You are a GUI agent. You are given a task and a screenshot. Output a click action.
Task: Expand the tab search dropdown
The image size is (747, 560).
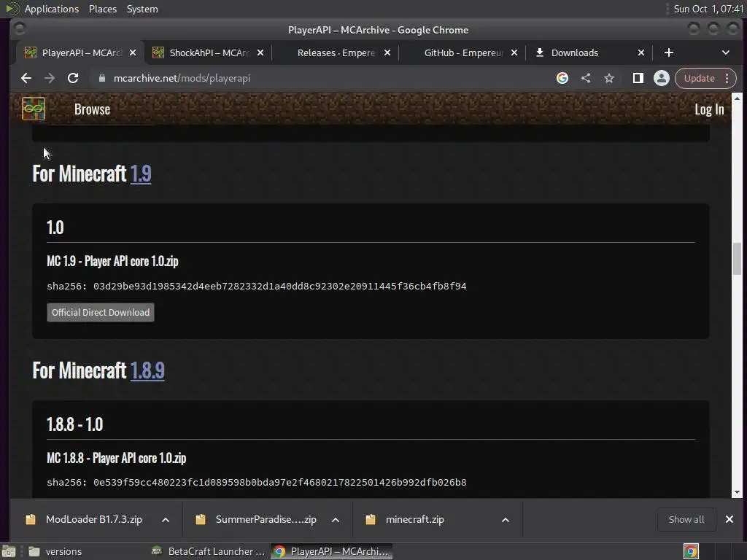point(726,52)
